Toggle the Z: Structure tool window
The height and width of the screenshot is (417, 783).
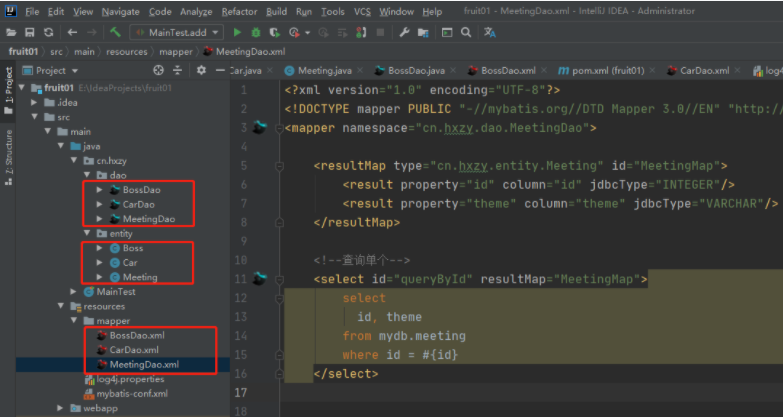(8, 158)
